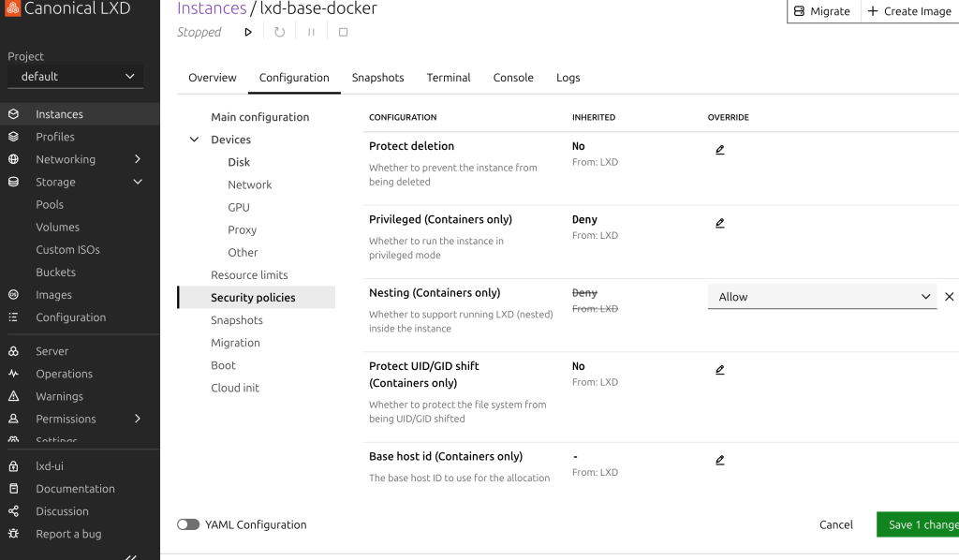The height and width of the screenshot is (560, 959).
Task: Click the Migrate button
Action: (822, 11)
